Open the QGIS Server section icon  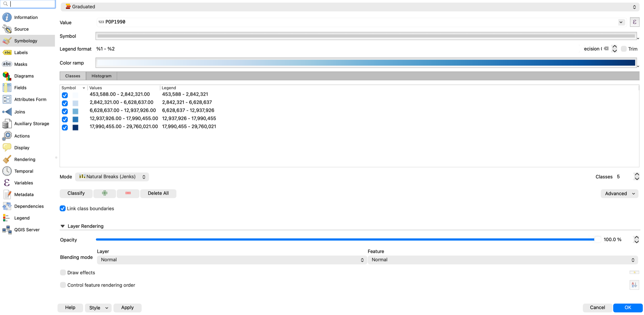point(7,230)
